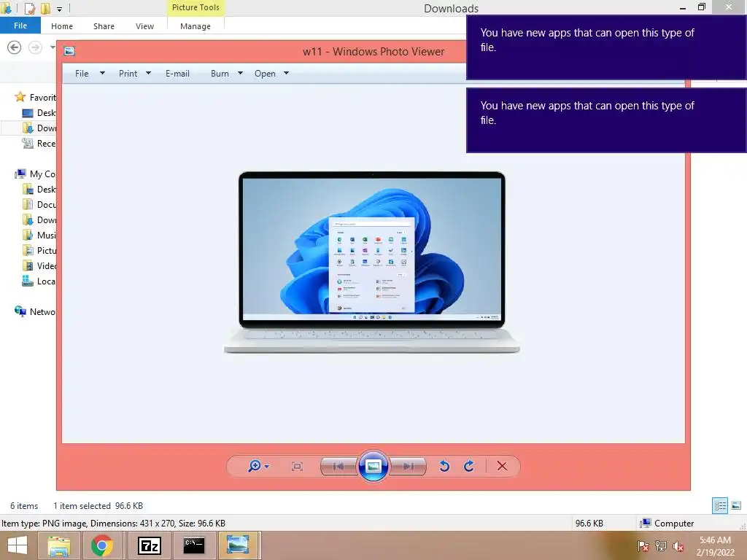The height and width of the screenshot is (560, 747).
Task: Click the Photo Viewer title bar icon
Action: pyautogui.click(x=69, y=51)
